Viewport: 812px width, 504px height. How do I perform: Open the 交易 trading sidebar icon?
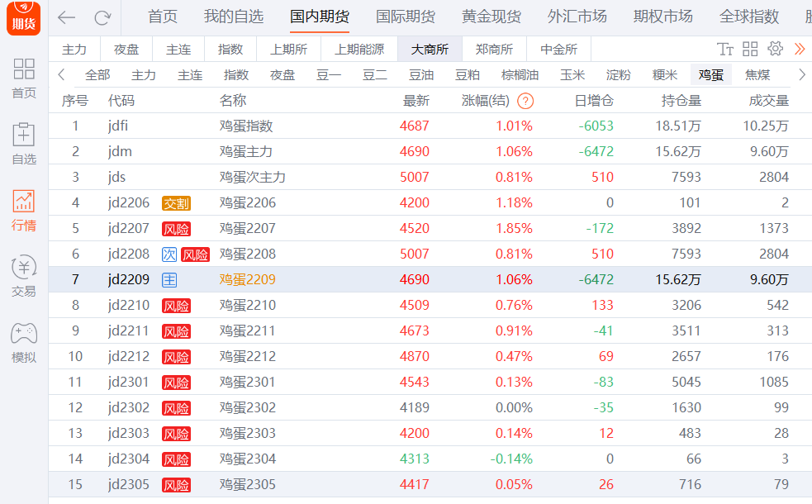tap(24, 277)
